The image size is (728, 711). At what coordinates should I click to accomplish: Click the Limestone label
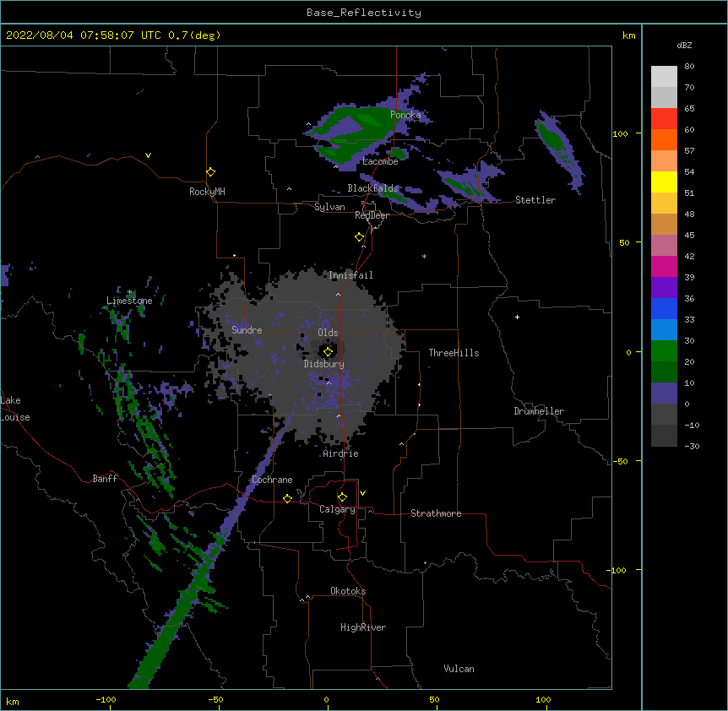(x=129, y=301)
